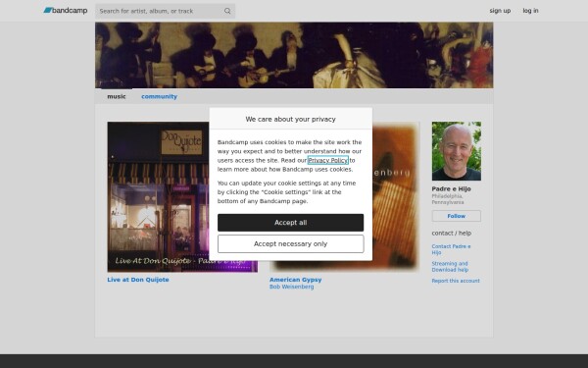Image resolution: width=588 pixels, height=368 pixels.
Task: Switch to the community tab
Action: (x=159, y=96)
